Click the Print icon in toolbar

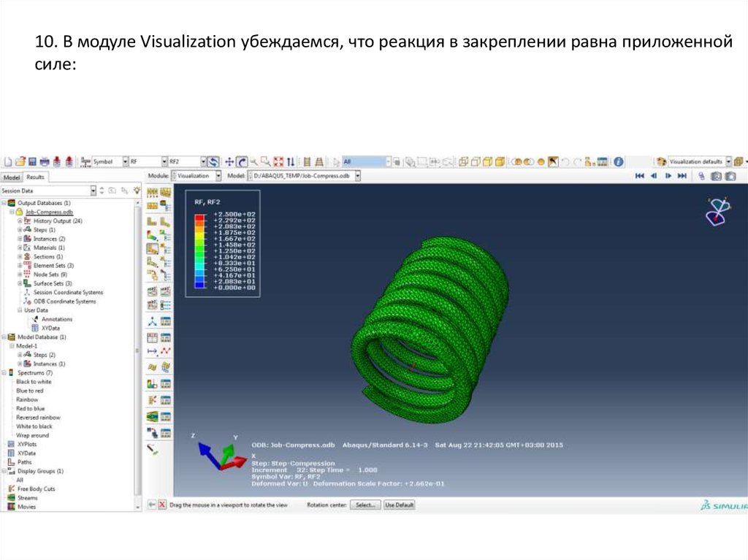(x=45, y=161)
